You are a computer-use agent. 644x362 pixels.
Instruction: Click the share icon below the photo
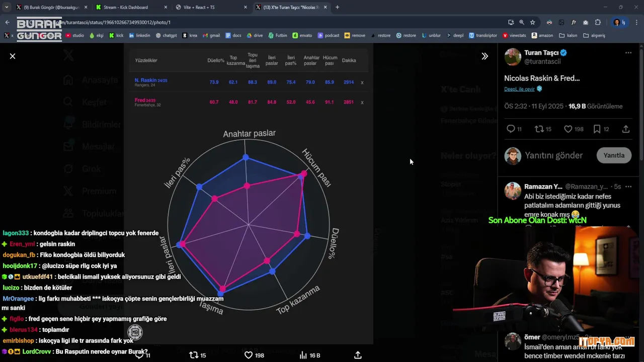[358, 355]
